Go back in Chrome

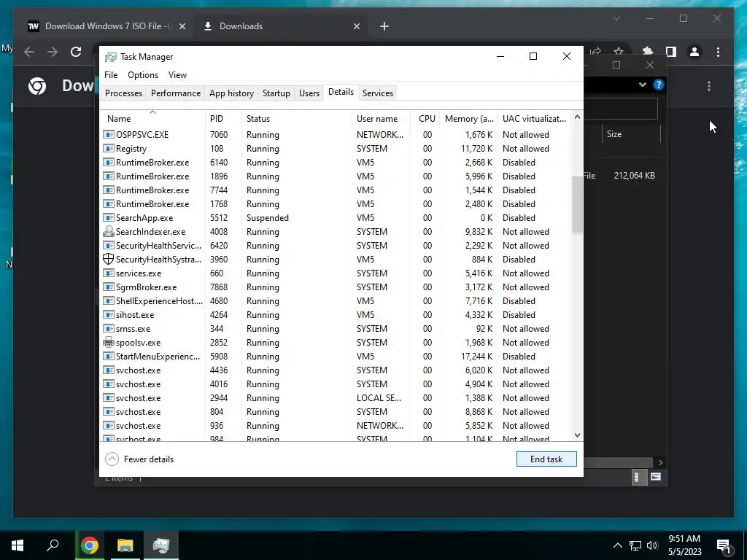[x=29, y=52]
